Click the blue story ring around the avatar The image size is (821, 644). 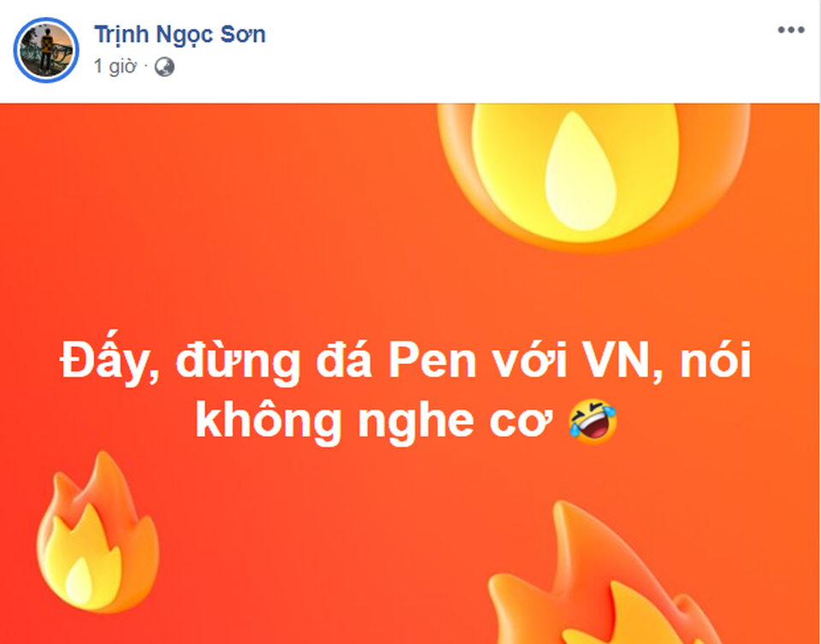(46, 50)
